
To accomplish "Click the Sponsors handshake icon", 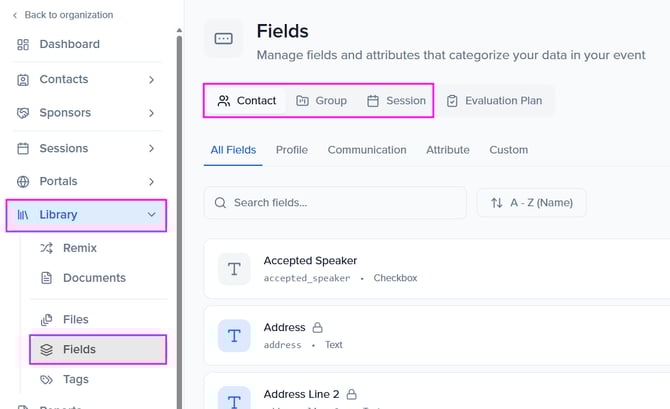I will [x=23, y=113].
